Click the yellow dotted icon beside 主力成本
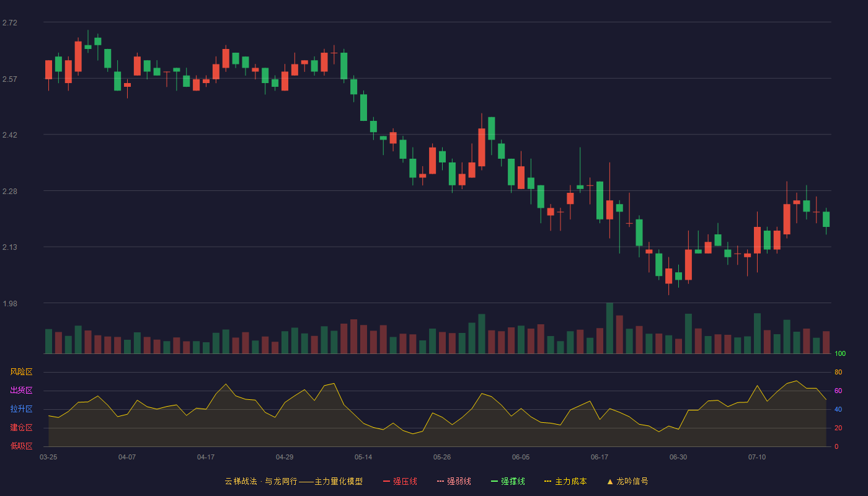The height and width of the screenshot is (496, 868). coord(548,481)
